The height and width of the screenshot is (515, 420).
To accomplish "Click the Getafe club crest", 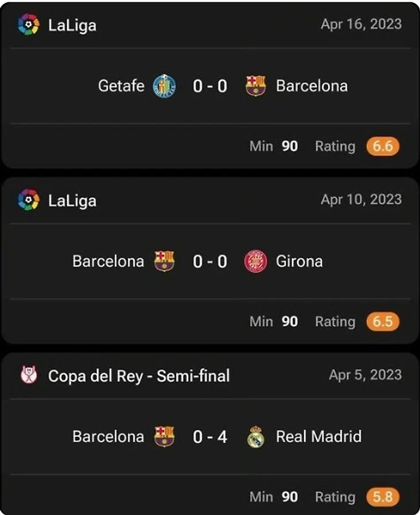I will [164, 86].
